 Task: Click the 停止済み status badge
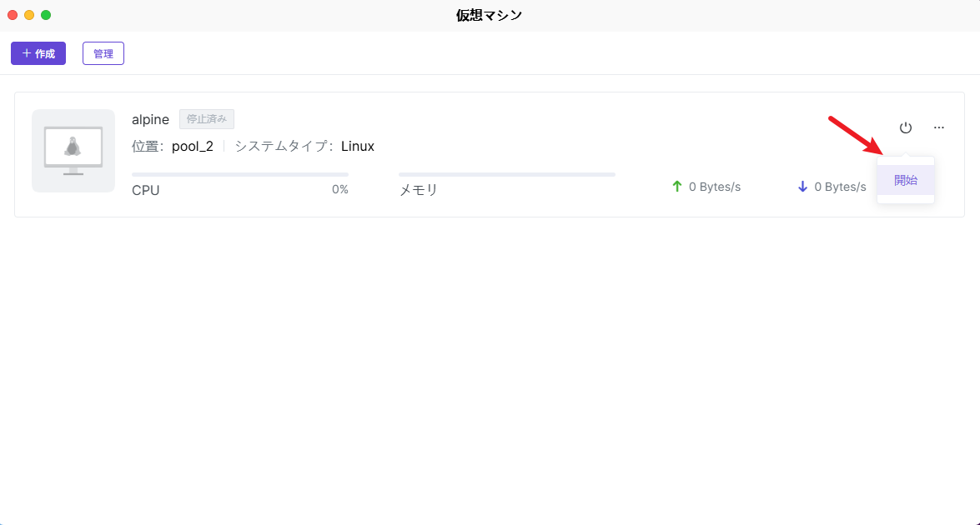click(x=207, y=119)
